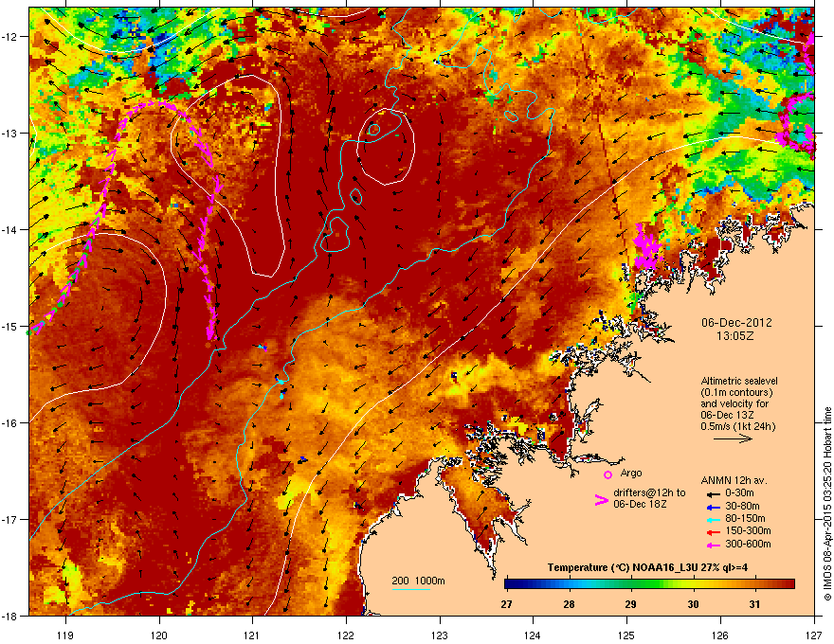The image size is (834, 644).
Task: Click the longitude axis label 127
Action: point(814,635)
